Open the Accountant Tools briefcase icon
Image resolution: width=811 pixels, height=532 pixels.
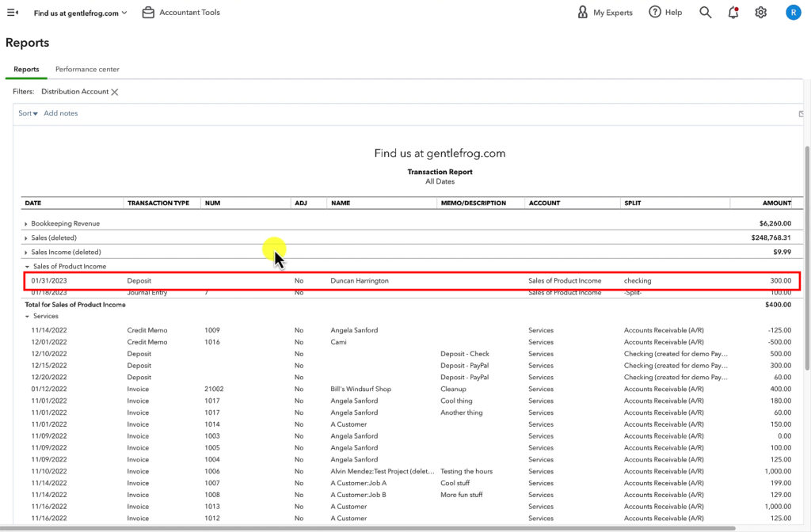click(147, 12)
